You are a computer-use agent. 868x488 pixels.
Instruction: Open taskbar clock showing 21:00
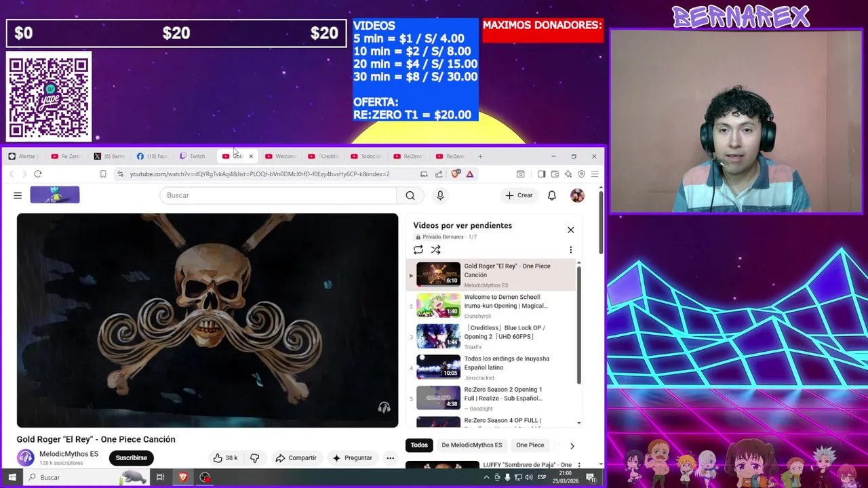[x=565, y=477]
